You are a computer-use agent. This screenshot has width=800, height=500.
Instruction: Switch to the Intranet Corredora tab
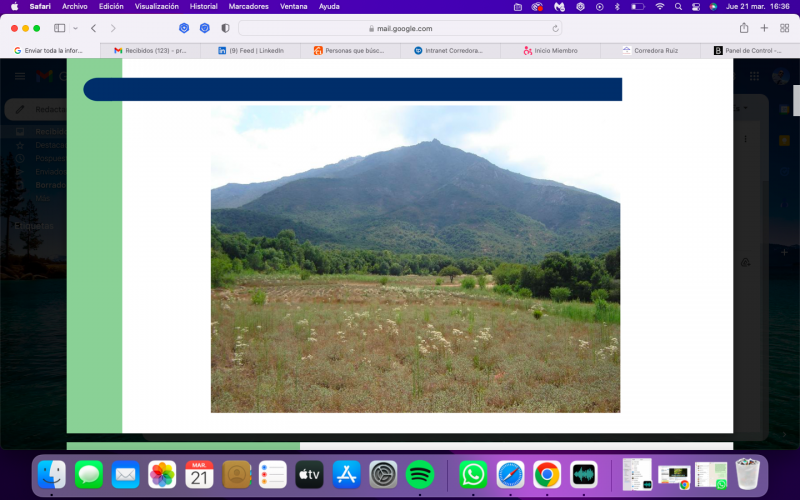450,51
